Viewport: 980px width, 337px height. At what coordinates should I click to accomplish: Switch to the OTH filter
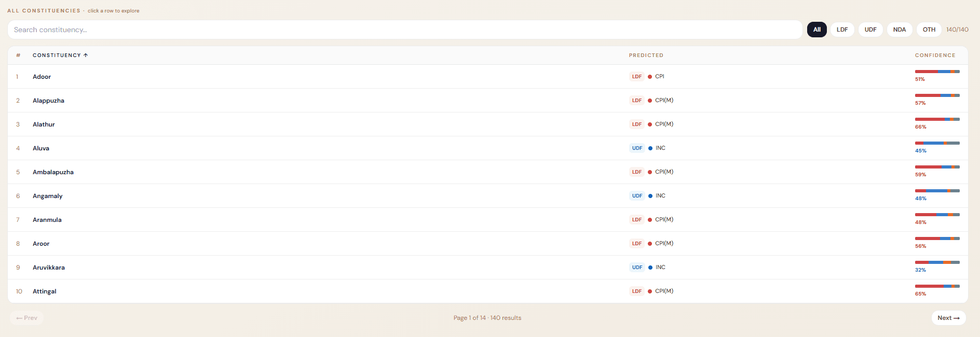pyautogui.click(x=929, y=30)
